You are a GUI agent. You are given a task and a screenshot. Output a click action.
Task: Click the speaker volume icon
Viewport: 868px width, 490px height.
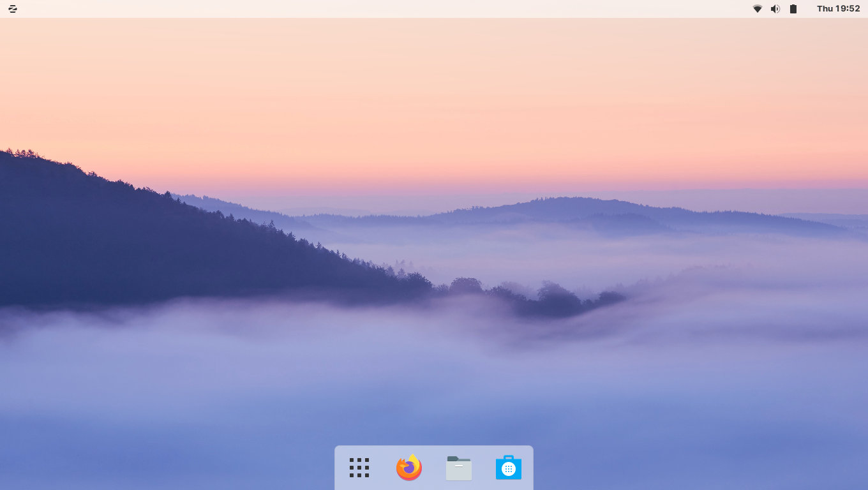tap(775, 9)
